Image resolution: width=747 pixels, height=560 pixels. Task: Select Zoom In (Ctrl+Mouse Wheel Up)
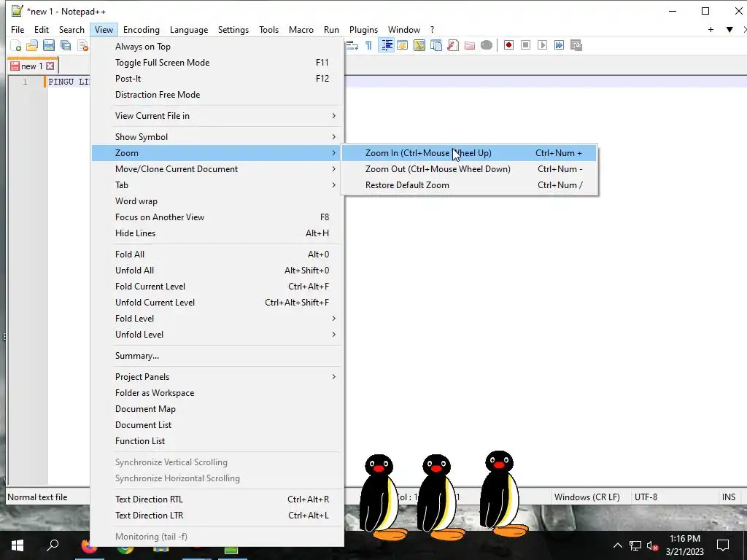tap(469, 153)
